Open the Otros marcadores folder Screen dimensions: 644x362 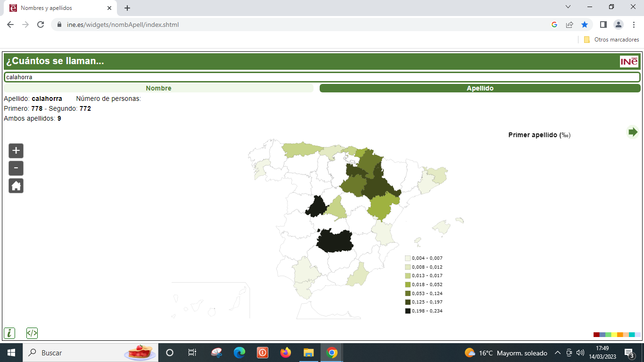pos(611,40)
